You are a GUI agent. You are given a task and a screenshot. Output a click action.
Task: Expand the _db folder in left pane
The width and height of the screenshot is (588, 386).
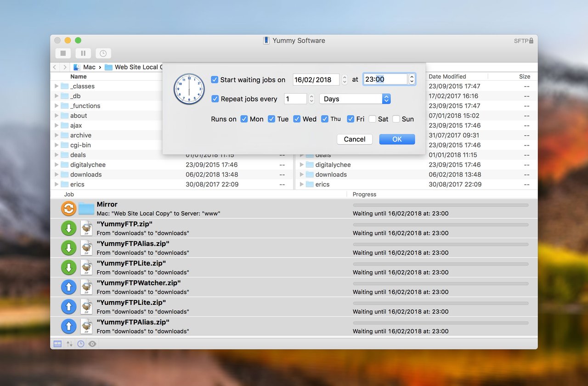tap(57, 96)
